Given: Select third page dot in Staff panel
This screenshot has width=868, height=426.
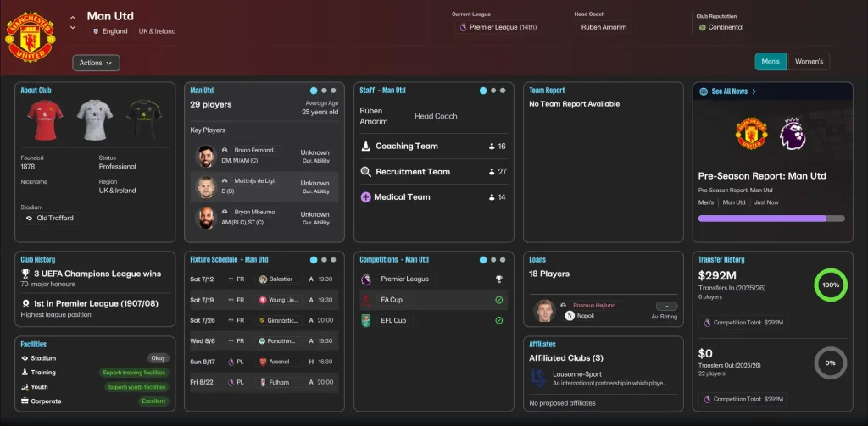Looking at the screenshot, I should (x=503, y=91).
